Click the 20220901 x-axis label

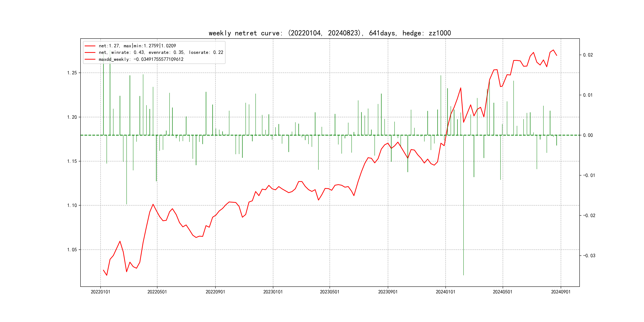[x=215, y=292]
